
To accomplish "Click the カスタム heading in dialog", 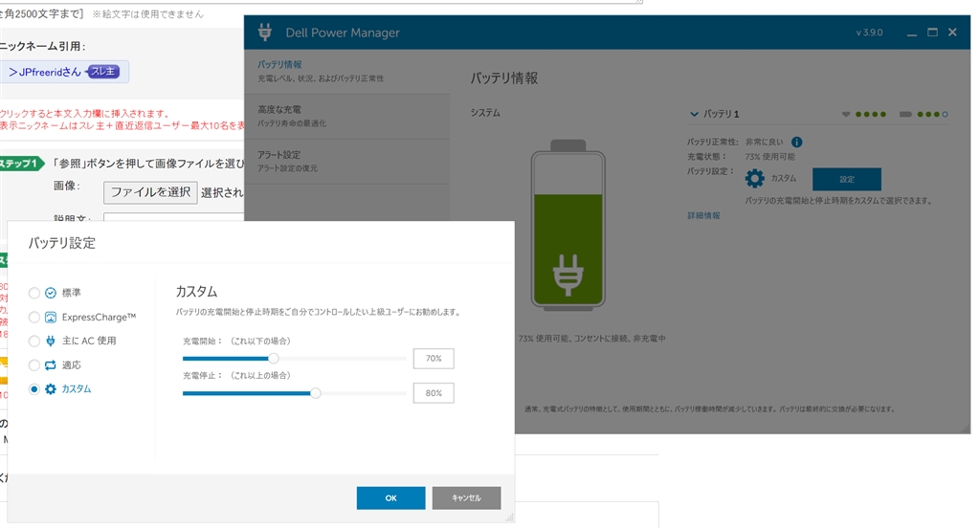I will pyautogui.click(x=196, y=292).
